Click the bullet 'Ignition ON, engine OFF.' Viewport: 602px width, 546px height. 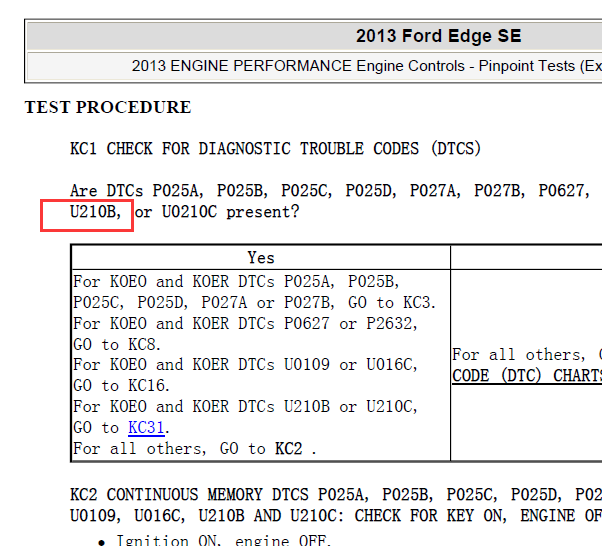point(223,540)
